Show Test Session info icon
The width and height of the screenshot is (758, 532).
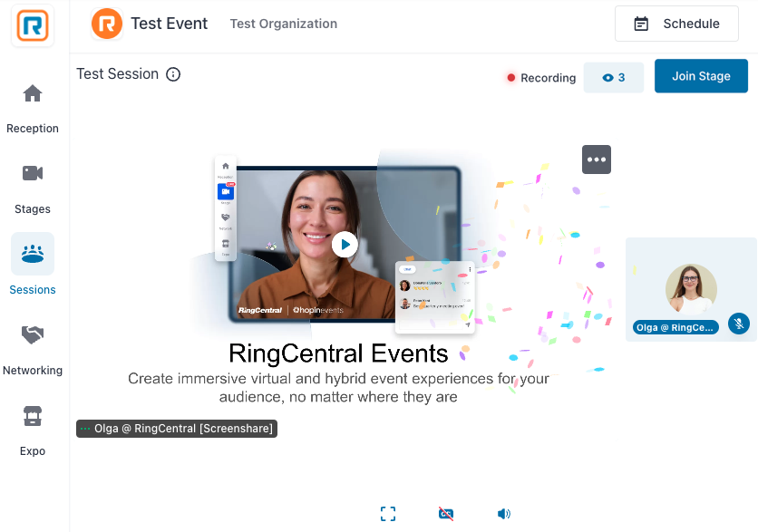[173, 74]
